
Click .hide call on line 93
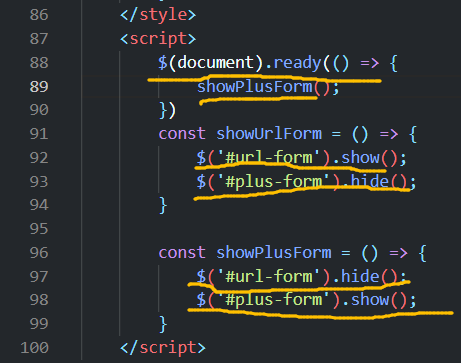tap(365, 182)
